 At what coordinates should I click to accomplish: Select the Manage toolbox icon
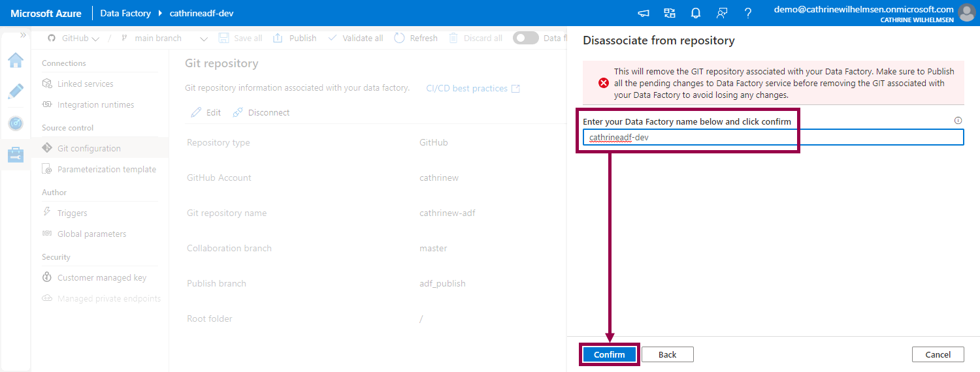pos(16,155)
